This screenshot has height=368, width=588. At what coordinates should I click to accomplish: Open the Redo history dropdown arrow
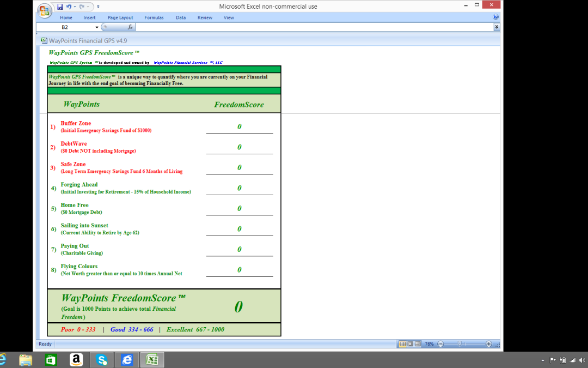[88, 7]
